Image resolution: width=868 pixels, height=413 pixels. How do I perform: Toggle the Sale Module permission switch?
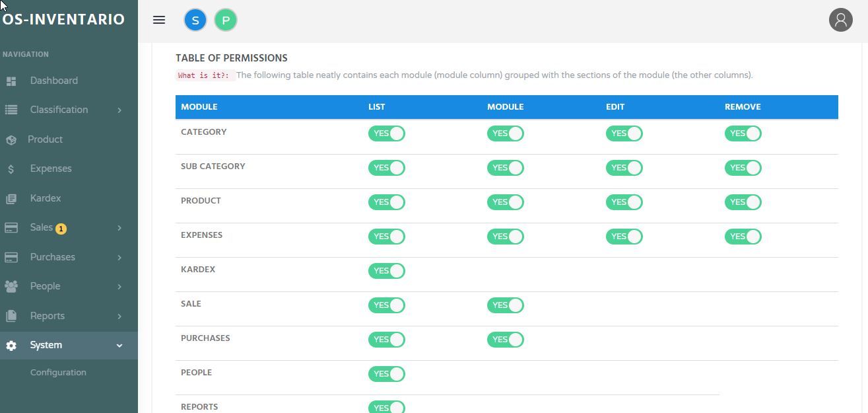[505, 305]
